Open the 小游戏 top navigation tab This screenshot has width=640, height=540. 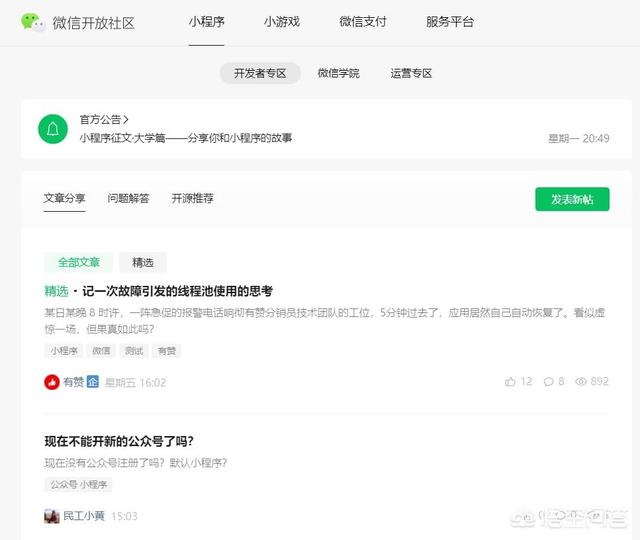click(x=282, y=22)
